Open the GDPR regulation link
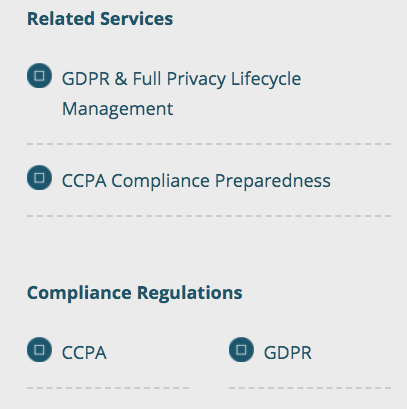407x409 pixels. click(288, 353)
